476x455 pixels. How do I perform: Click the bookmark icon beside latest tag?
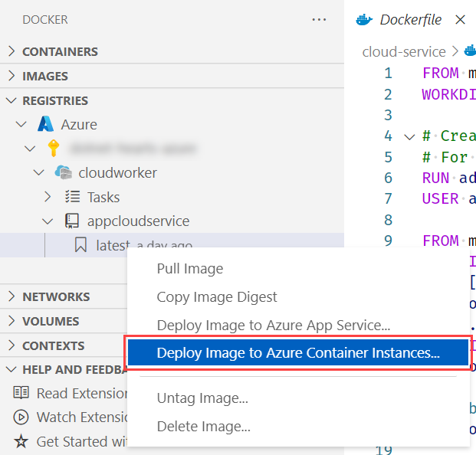coord(80,245)
